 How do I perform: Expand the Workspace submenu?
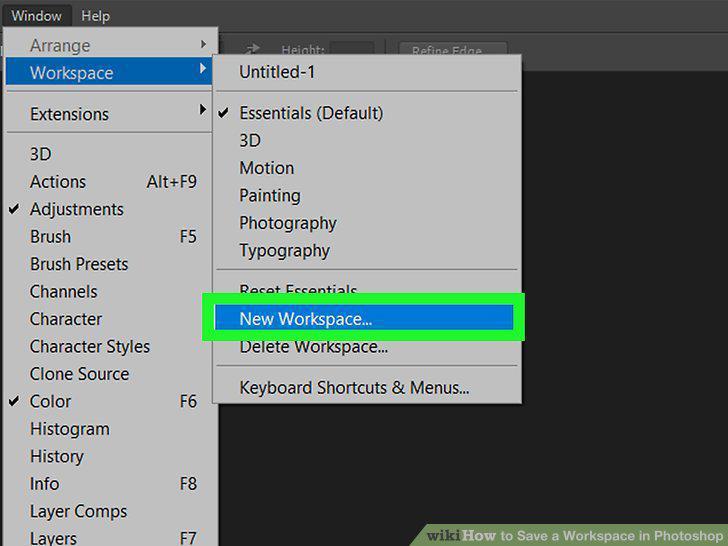pos(109,72)
